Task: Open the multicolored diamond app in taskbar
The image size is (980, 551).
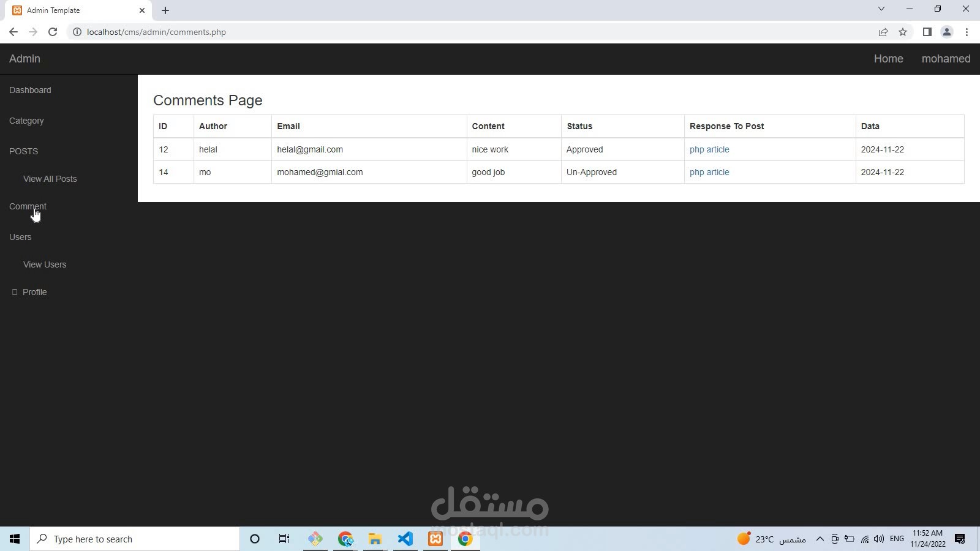Action: tap(315, 539)
